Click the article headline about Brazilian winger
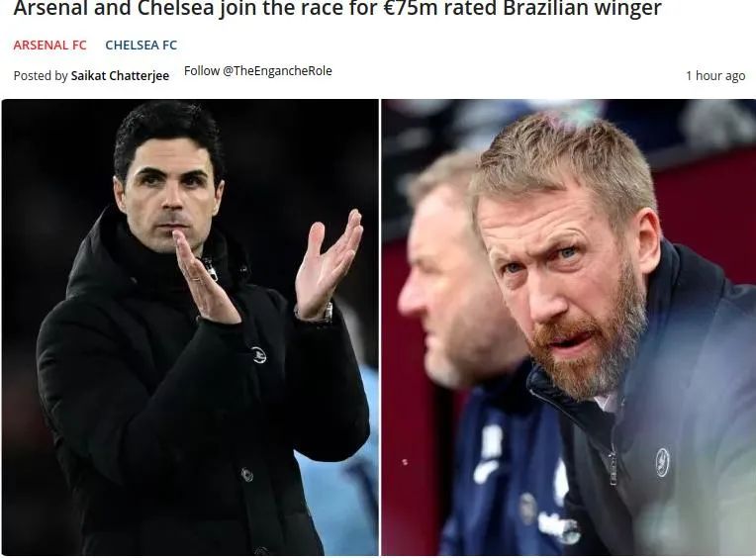The height and width of the screenshot is (558, 756). pos(337,8)
